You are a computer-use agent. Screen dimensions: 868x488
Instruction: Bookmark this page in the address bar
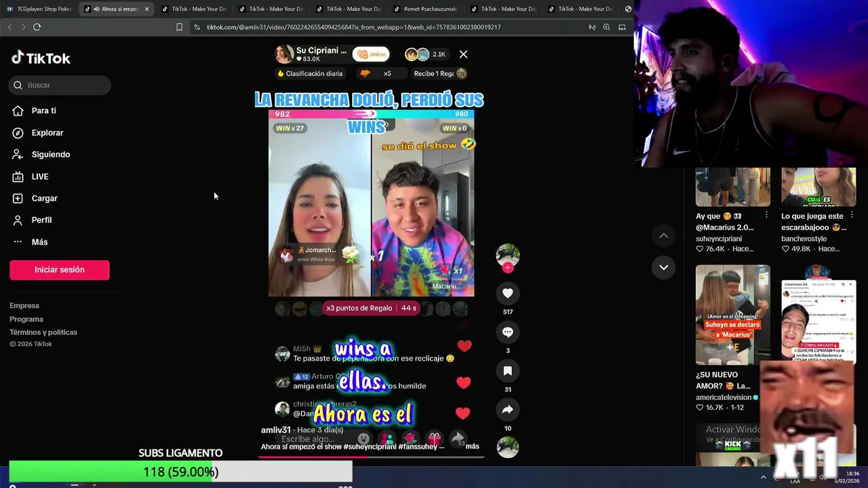(x=179, y=27)
